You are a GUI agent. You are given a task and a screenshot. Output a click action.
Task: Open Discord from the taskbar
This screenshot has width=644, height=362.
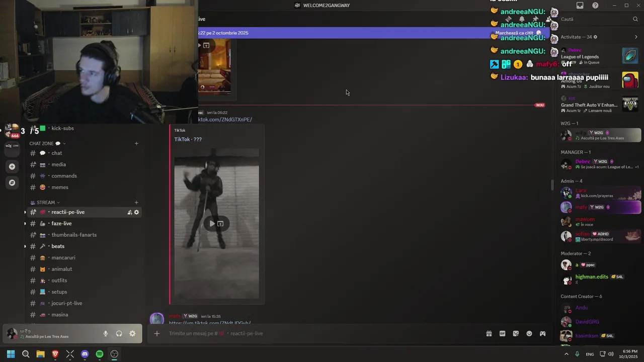pos(85,354)
